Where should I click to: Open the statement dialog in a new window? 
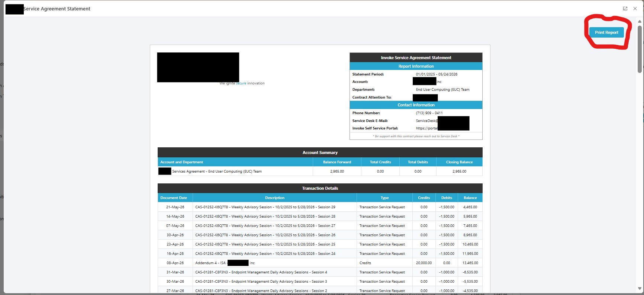[x=625, y=9]
